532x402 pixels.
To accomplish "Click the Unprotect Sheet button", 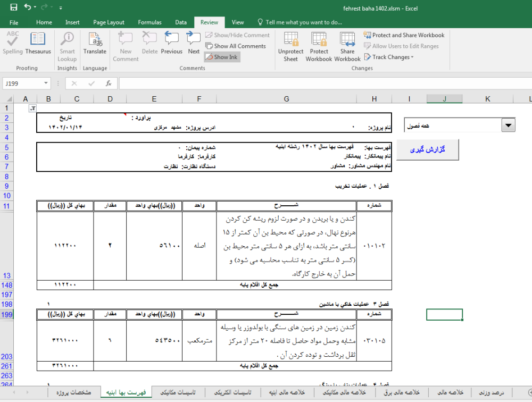I will click(290, 45).
